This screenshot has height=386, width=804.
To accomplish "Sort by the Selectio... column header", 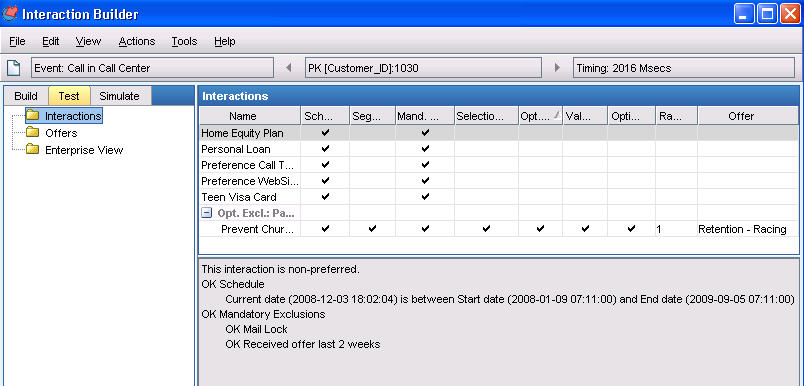I will tap(487, 116).
